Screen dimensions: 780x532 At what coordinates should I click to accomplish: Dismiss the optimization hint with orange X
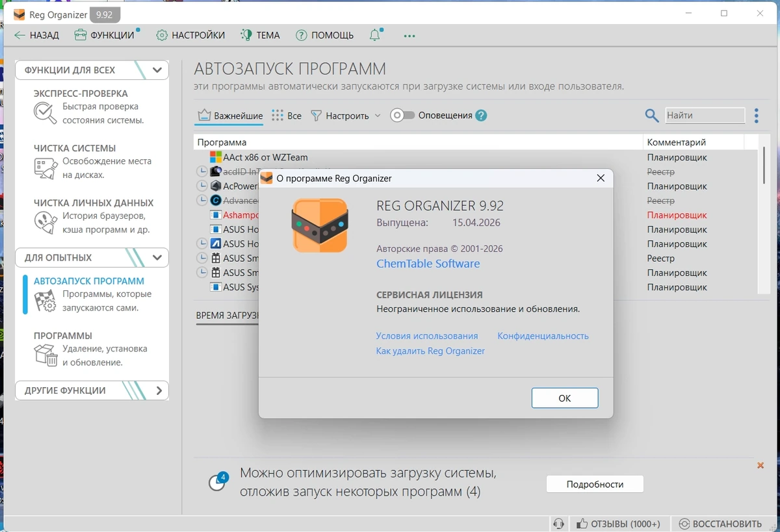pyautogui.click(x=760, y=465)
